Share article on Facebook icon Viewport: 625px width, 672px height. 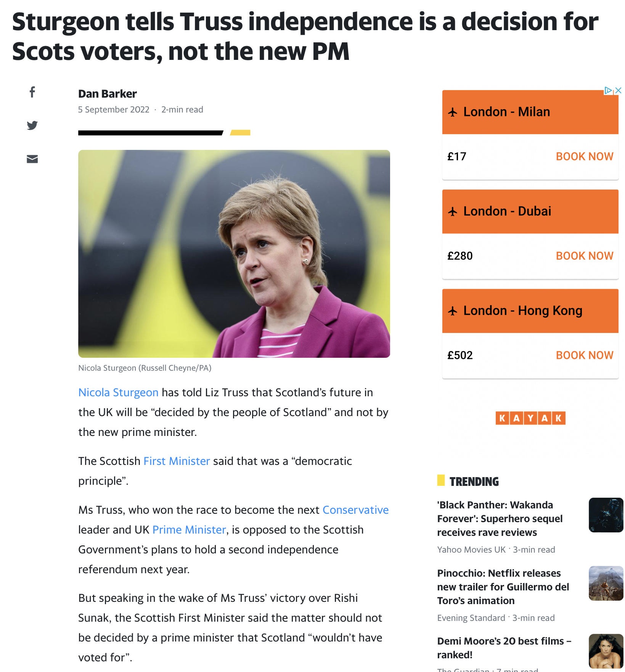pyautogui.click(x=32, y=92)
